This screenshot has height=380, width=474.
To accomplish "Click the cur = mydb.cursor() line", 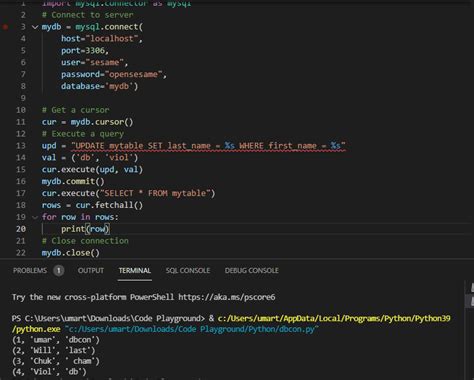I will (x=87, y=122).
